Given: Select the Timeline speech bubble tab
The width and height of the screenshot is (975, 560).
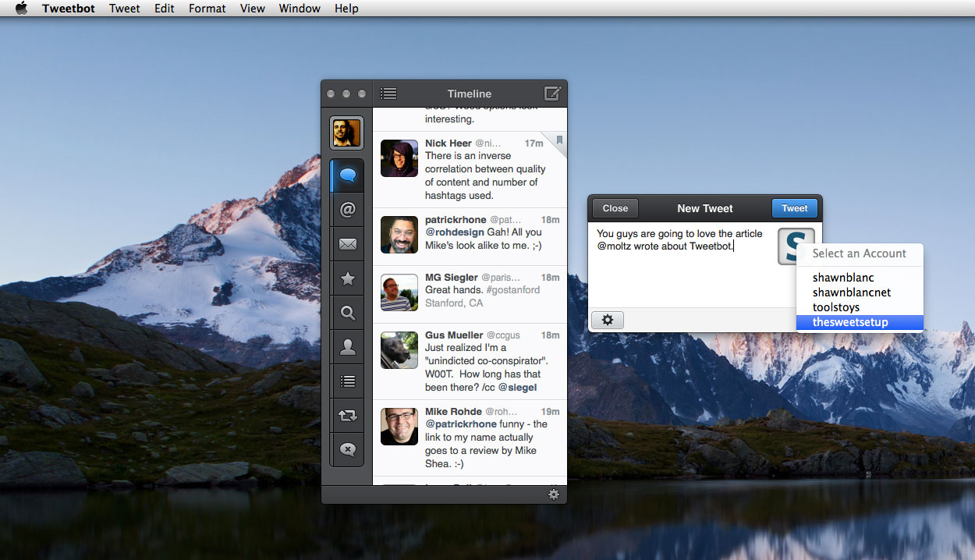Looking at the screenshot, I should click(x=348, y=176).
